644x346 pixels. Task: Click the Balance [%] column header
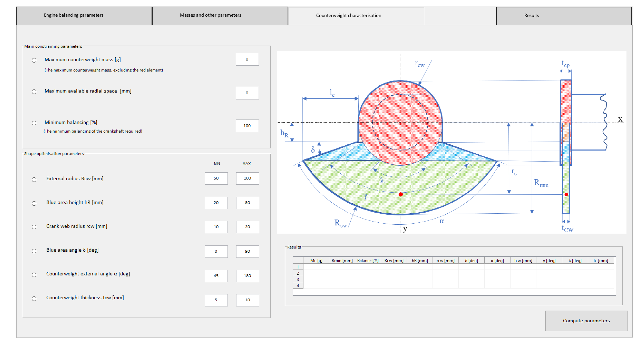368,260
